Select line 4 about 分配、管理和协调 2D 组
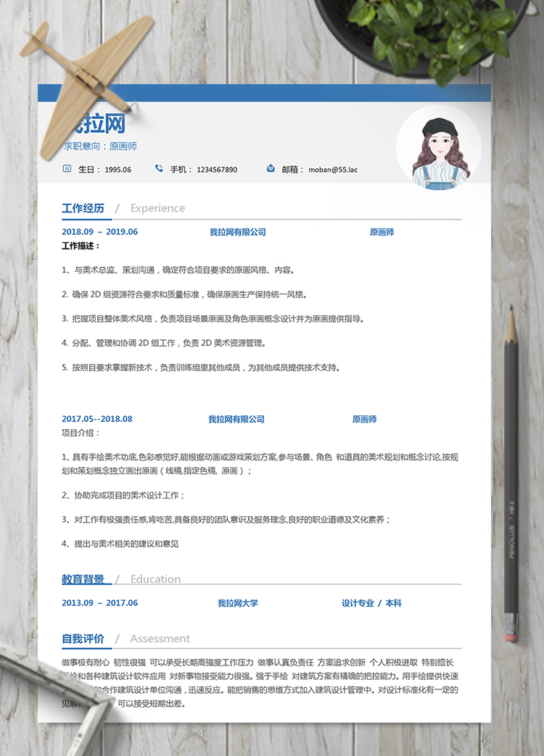The height and width of the screenshot is (756, 544). [164, 344]
